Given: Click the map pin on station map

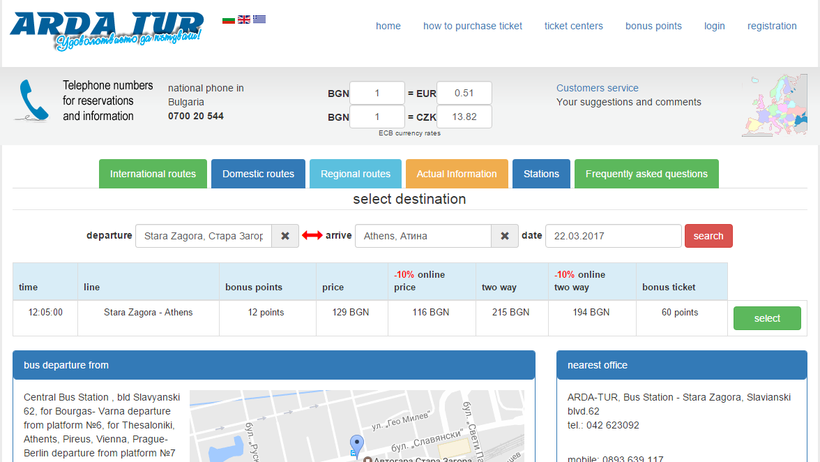Looking at the screenshot, I should pos(356,444).
